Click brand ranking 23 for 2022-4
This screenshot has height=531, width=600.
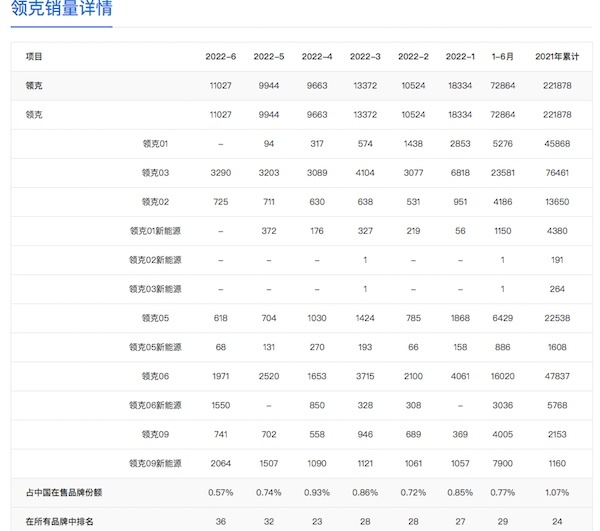click(x=317, y=522)
